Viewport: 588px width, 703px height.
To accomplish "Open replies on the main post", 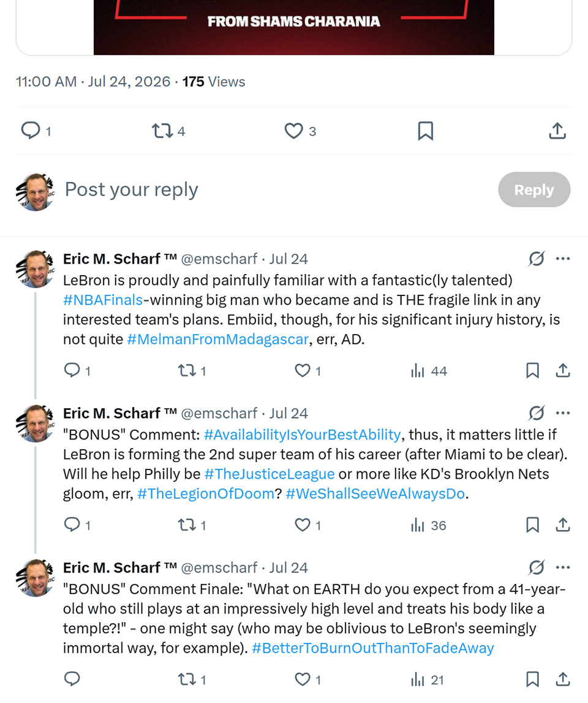I will 36,131.
